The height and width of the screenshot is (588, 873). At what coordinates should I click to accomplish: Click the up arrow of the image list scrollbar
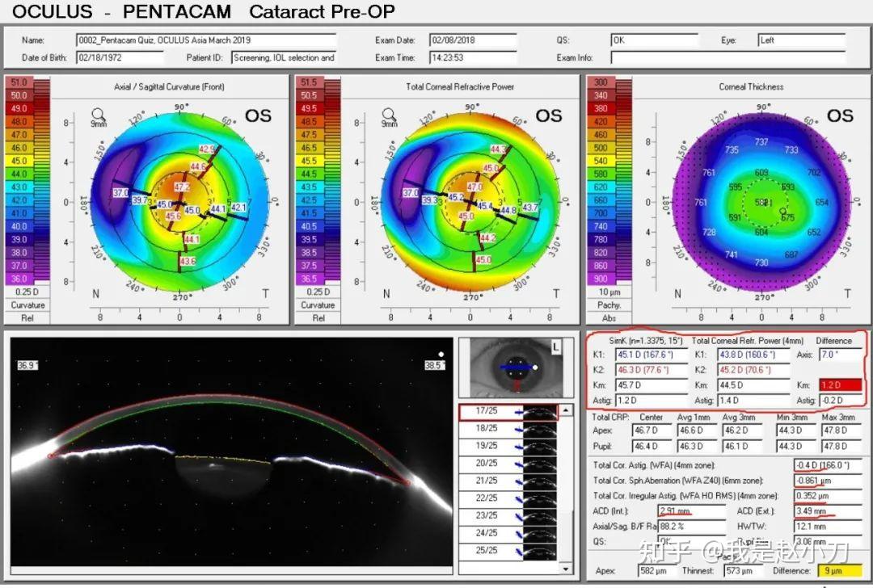pos(566,410)
